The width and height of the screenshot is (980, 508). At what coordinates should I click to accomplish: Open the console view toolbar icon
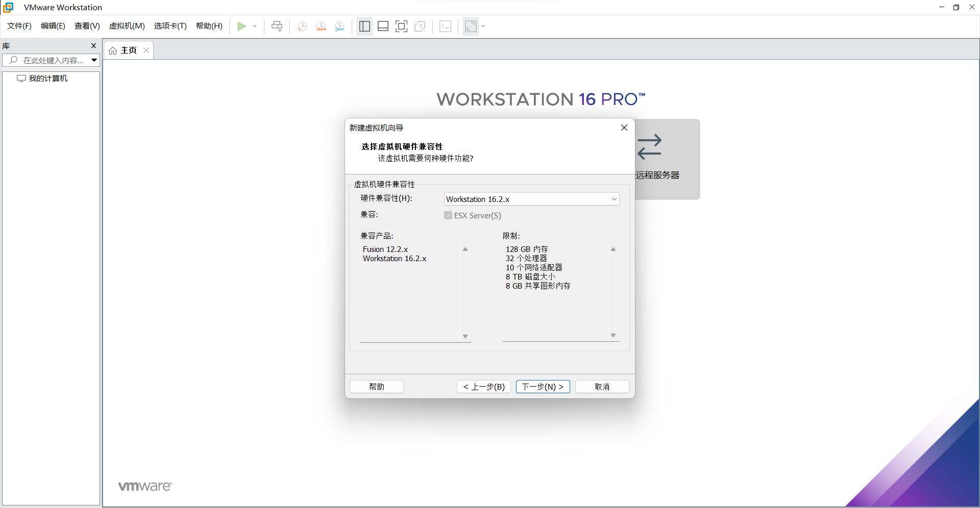pos(445,26)
